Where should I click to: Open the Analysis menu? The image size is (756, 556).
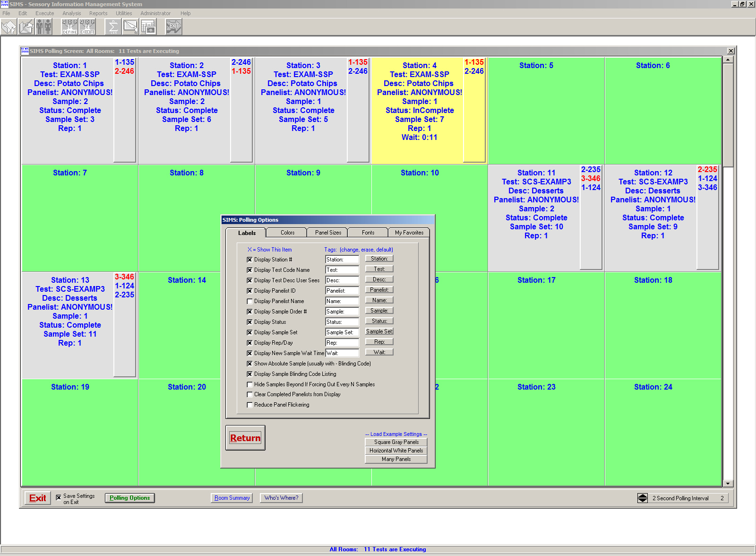click(x=71, y=13)
